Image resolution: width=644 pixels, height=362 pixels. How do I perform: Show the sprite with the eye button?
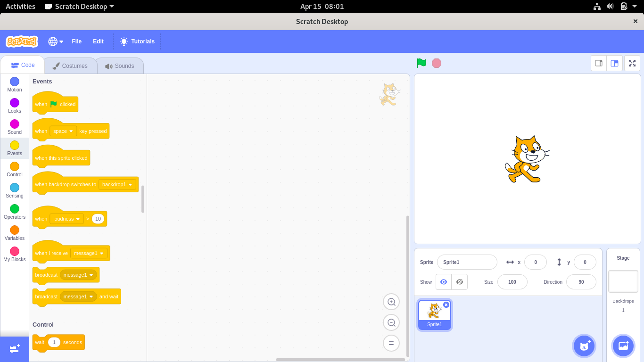444,282
